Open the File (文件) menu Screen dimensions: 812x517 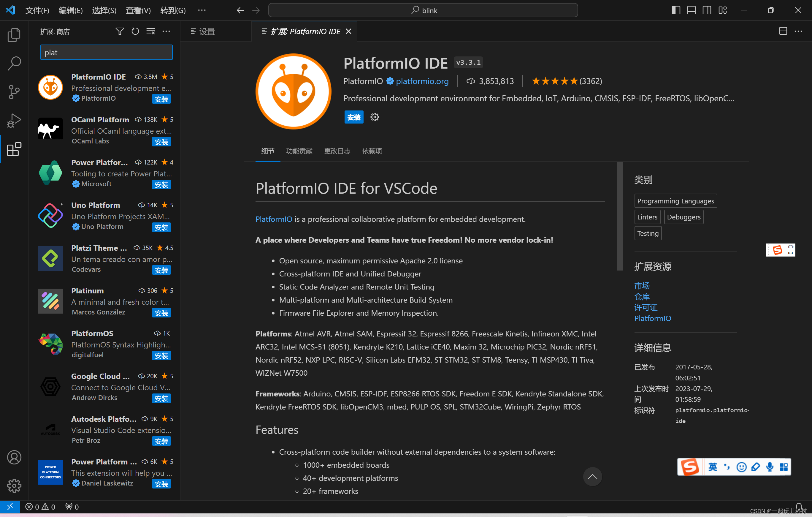[x=37, y=10]
